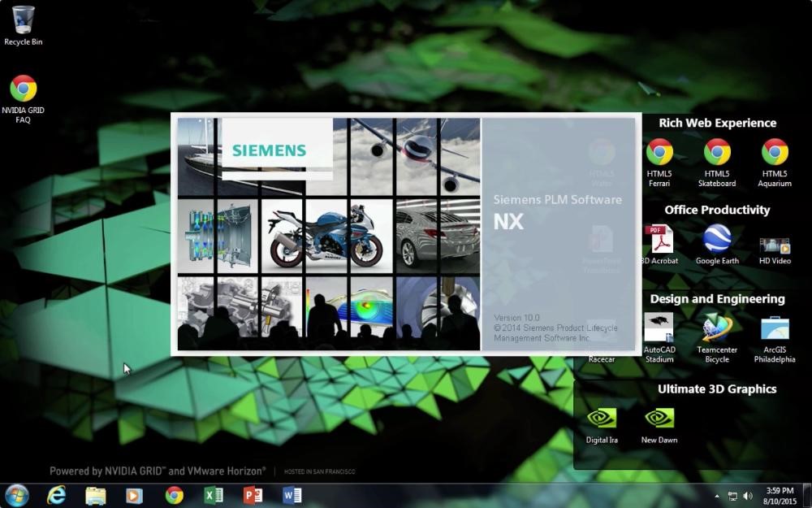Click the 'Design and Engineering' heading

[717, 299]
